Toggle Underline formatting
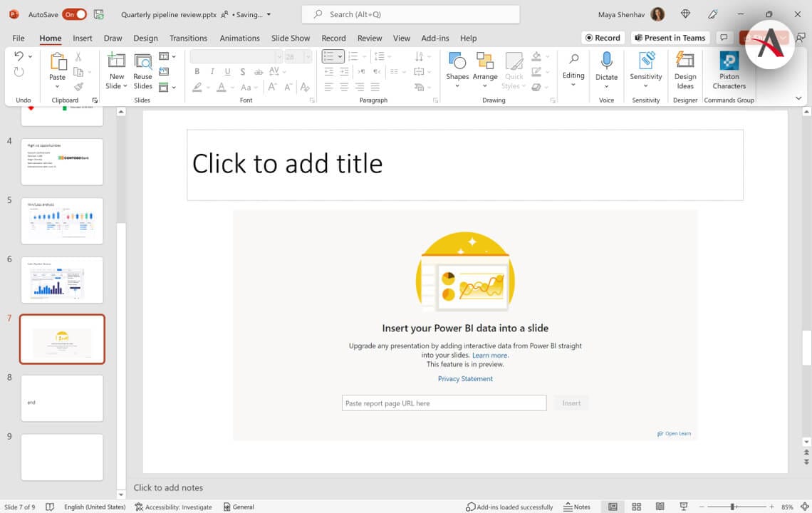Image resolution: width=812 pixels, height=513 pixels. (227, 71)
